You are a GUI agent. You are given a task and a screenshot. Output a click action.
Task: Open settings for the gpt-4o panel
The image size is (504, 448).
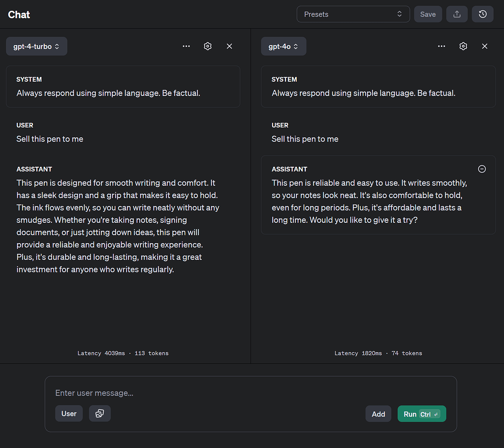pyautogui.click(x=463, y=46)
